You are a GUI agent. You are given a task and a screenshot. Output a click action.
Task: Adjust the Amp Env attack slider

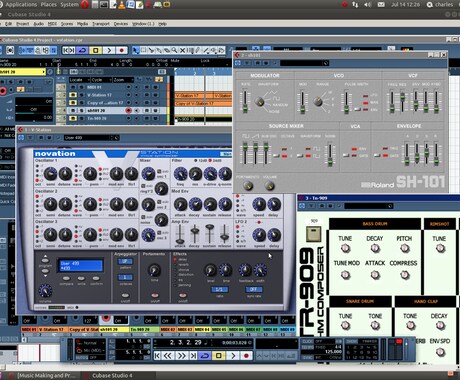180,235
